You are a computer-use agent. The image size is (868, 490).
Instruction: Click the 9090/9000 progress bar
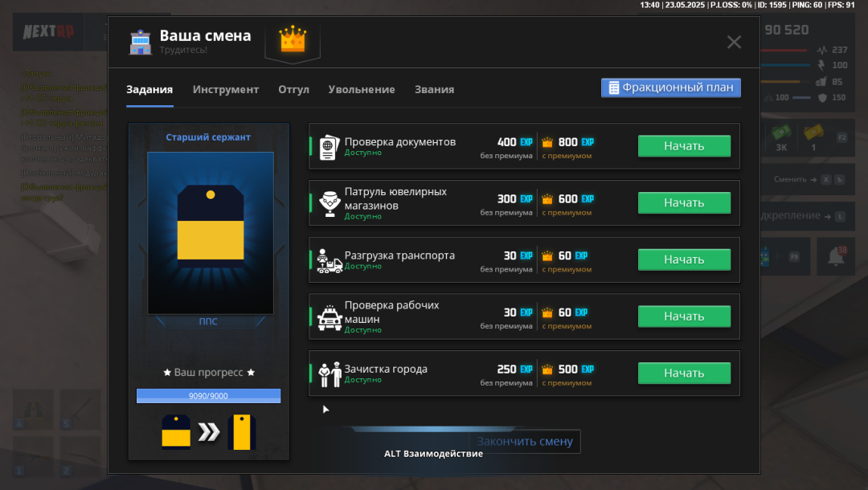coord(208,395)
